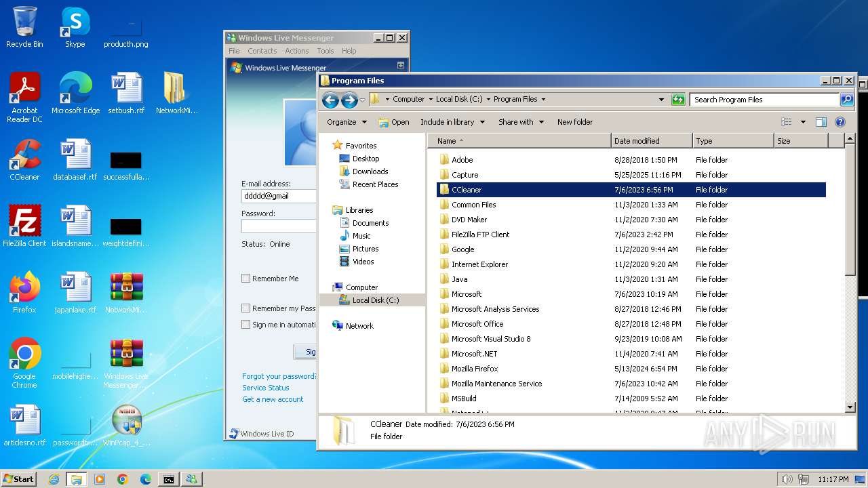Check the Remember Me checkbox

246,278
